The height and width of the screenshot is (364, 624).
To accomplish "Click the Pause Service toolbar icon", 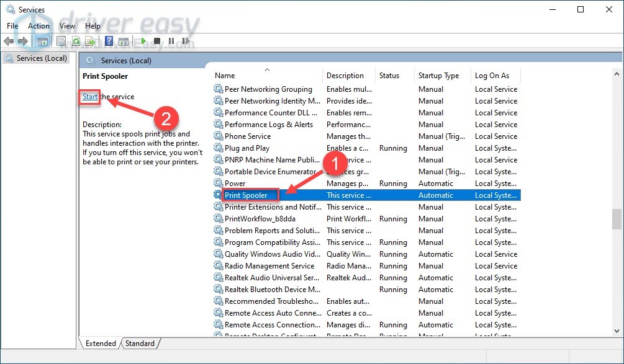I will [x=171, y=42].
